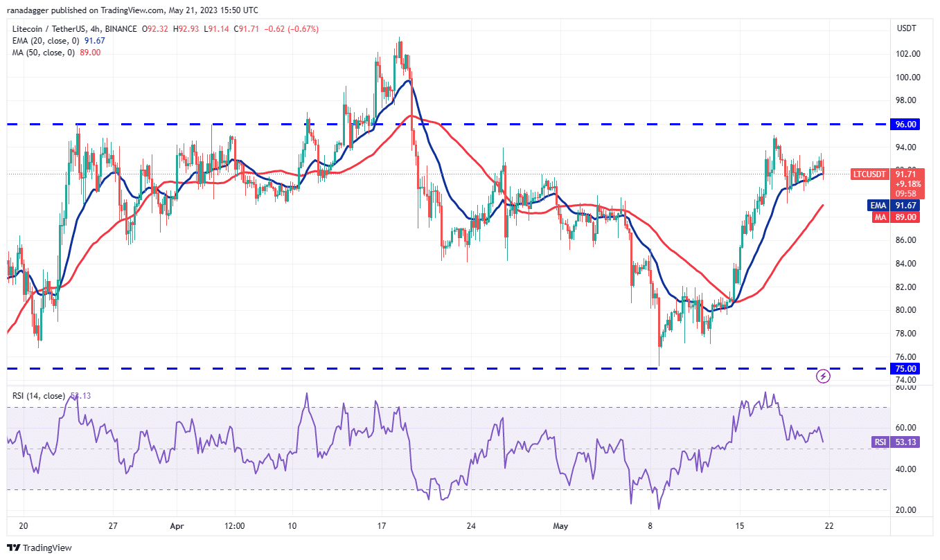The image size is (940, 560).
Task: Click the red LTCUSDT symbol tag
Action: click(869, 174)
